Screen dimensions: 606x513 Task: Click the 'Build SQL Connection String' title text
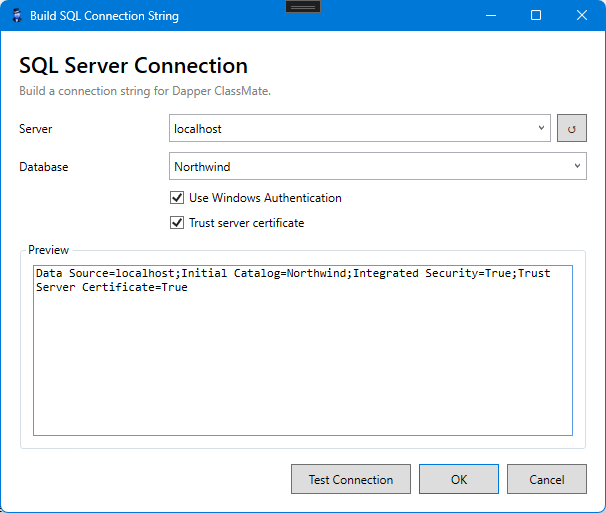click(104, 16)
